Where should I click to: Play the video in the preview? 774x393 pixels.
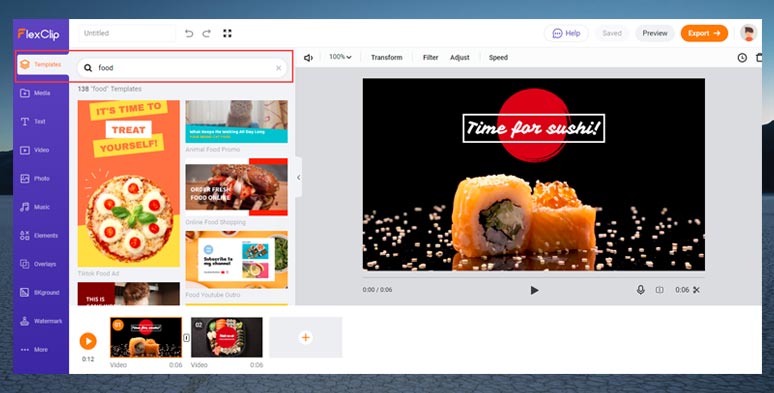point(534,290)
